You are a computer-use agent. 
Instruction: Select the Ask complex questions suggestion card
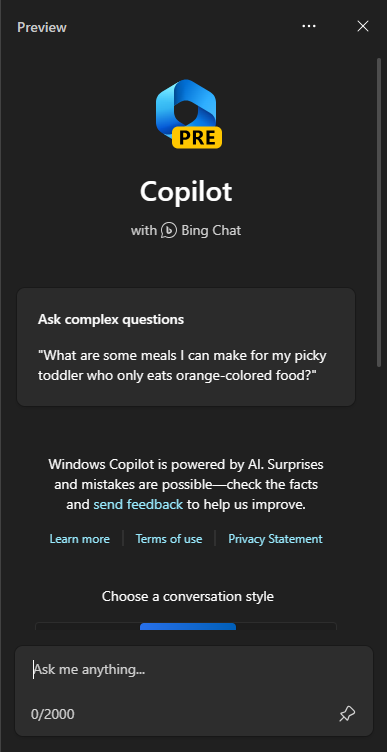pyautogui.click(x=186, y=347)
